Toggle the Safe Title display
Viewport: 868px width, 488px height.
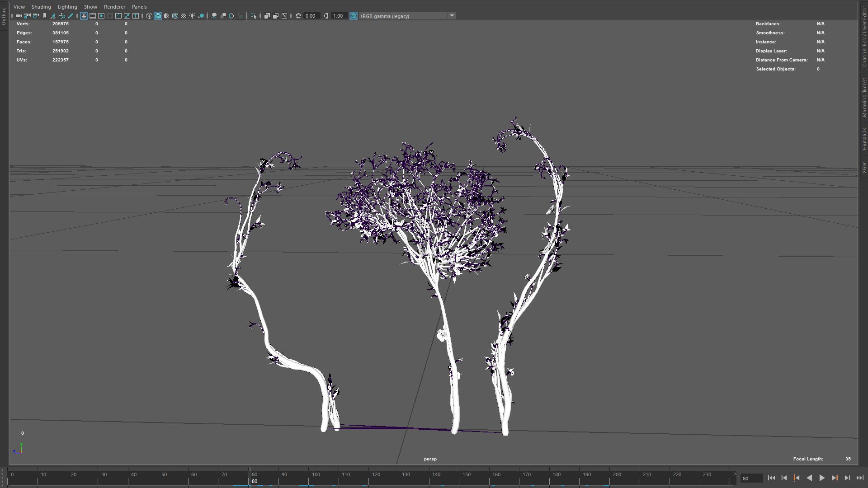[136, 16]
